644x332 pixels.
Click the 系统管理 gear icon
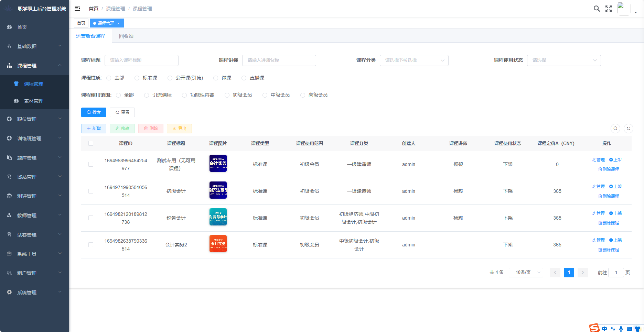9,292
